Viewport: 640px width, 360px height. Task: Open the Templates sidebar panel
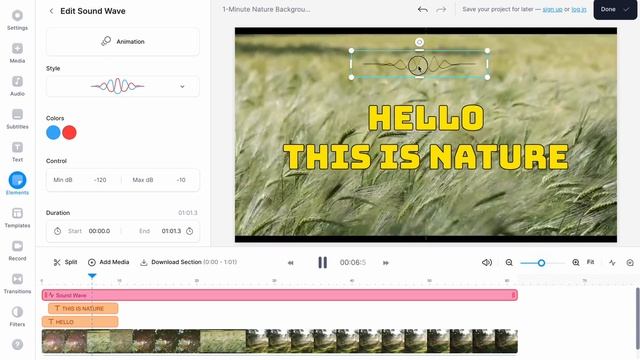pos(17,218)
